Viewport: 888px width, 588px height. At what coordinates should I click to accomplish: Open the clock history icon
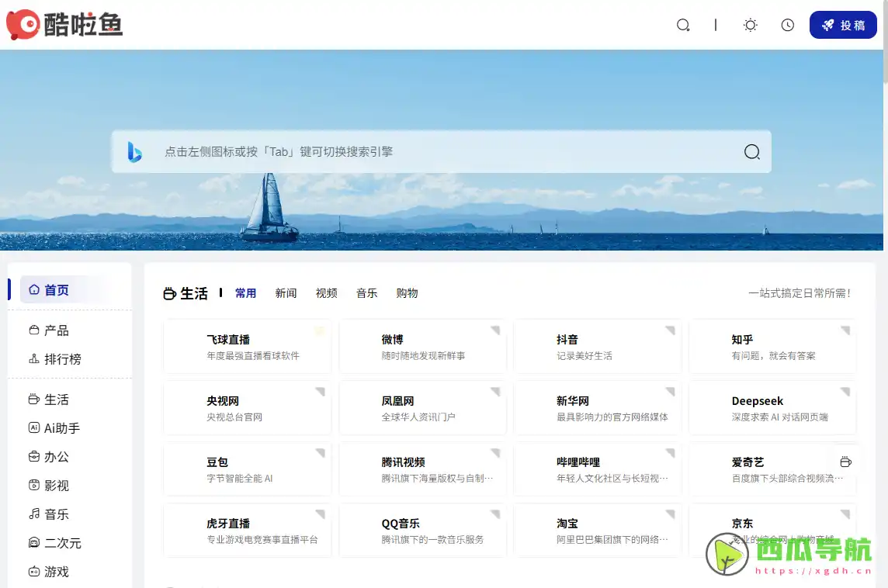pos(788,25)
